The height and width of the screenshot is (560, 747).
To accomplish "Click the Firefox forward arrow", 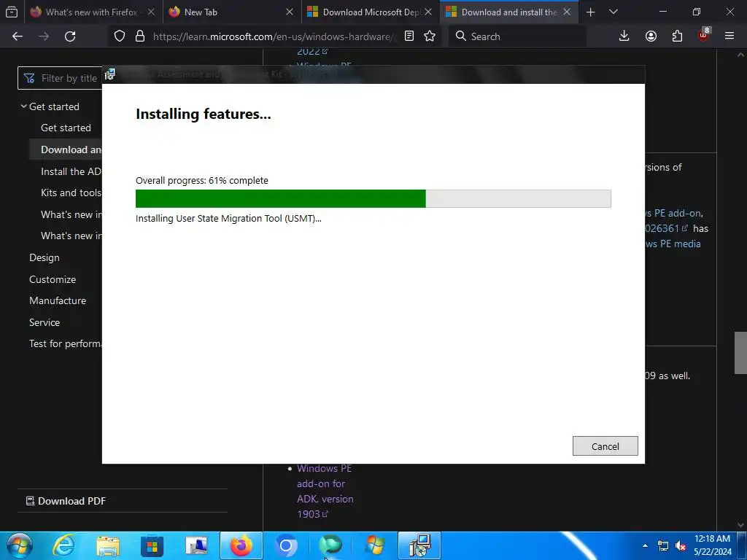I will pos(44,36).
